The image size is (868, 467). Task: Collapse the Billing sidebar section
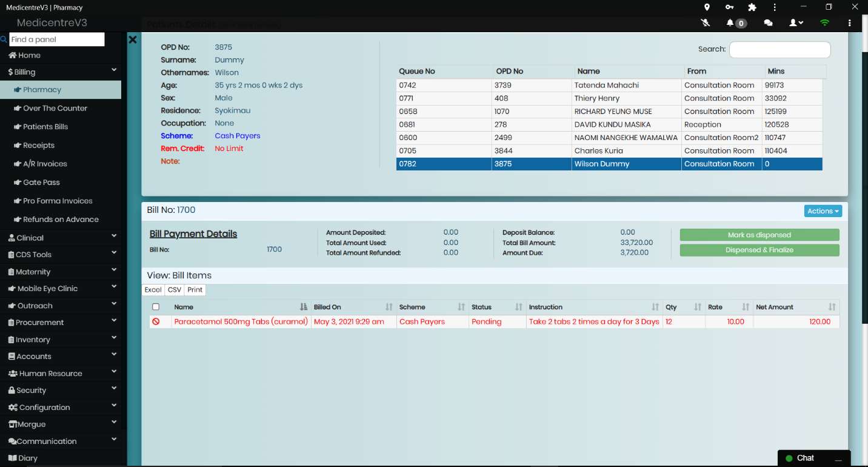pyautogui.click(x=61, y=72)
